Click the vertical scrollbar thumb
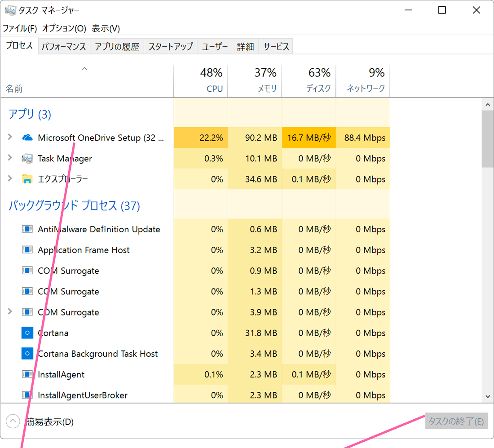The height and width of the screenshot is (448, 494). 488,139
